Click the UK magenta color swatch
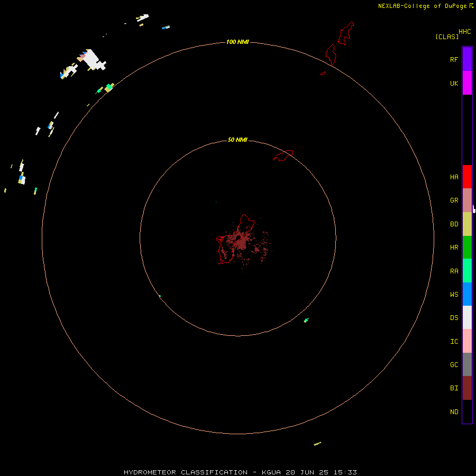This screenshot has width=476, height=476. pos(467,83)
